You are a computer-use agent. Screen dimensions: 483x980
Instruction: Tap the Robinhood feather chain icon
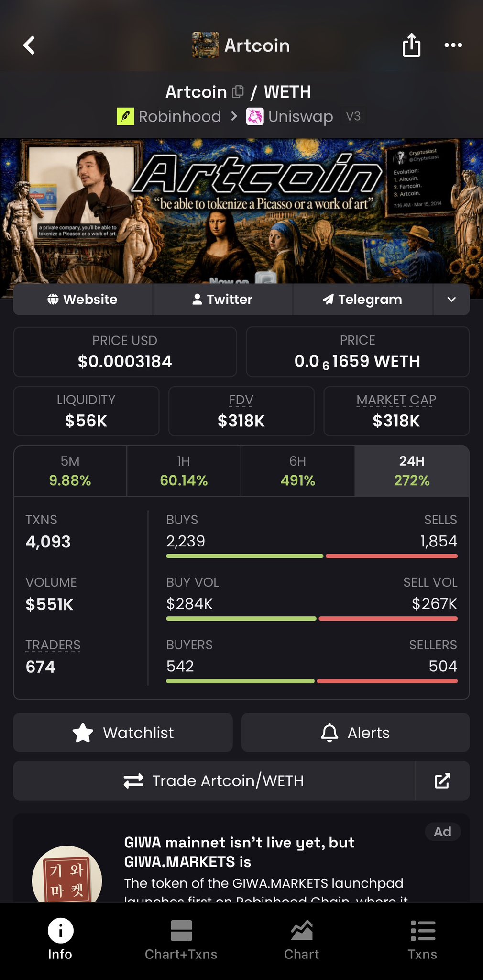[x=125, y=116]
